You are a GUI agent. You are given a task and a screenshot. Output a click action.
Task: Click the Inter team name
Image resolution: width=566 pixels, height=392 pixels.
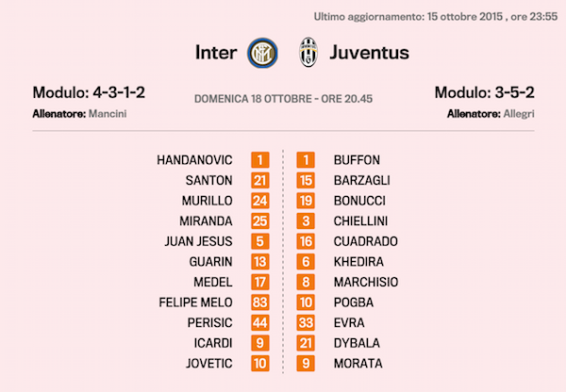click(216, 52)
